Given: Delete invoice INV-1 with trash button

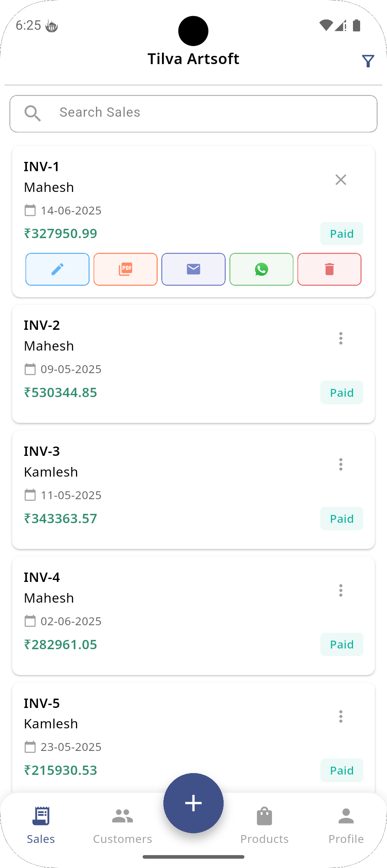Looking at the screenshot, I should pos(329,269).
